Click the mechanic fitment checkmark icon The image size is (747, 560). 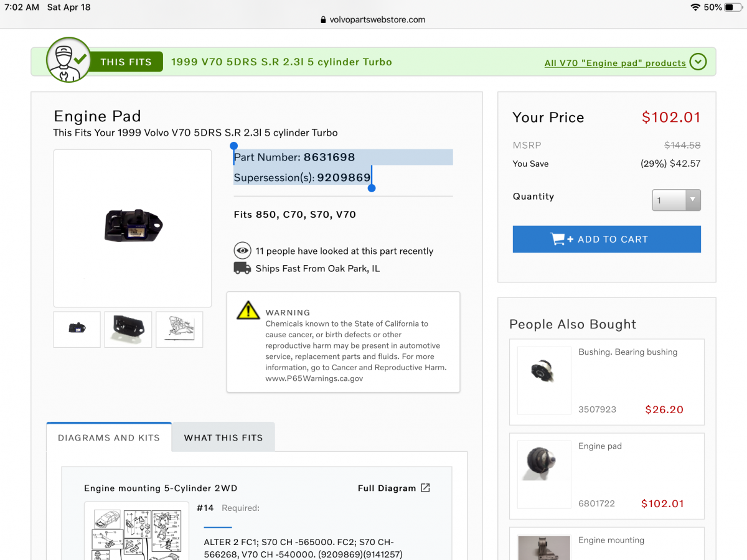[x=68, y=62]
